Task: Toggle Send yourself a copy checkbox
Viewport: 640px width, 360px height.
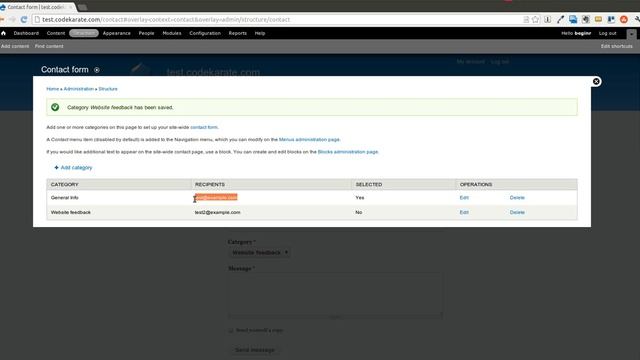Action: [231, 330]
